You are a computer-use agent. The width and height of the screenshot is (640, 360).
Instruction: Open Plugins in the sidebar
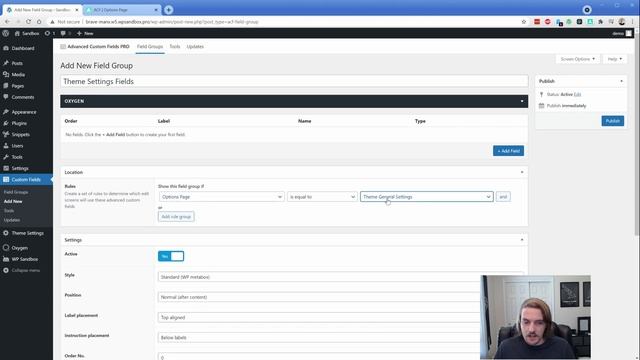[19, 123]
